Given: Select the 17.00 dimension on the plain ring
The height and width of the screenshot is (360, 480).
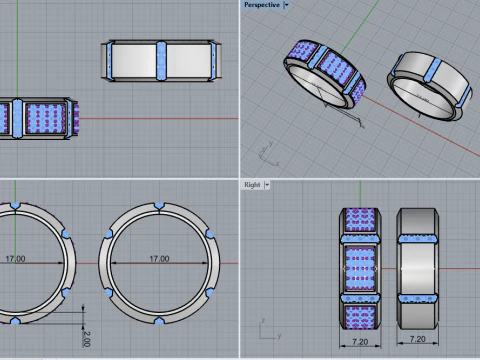Looking at the screenshot, I should (159, 259).
